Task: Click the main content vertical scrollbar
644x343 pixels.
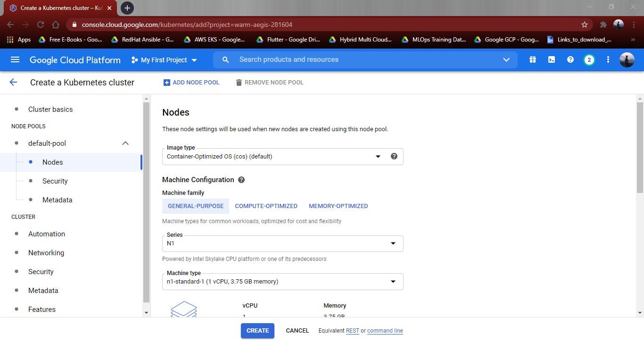Action: [640, 148]
